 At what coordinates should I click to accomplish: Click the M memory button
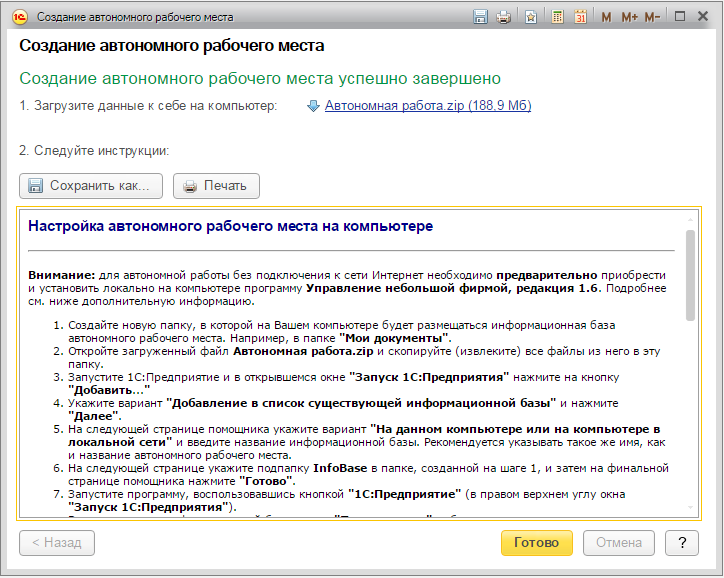click(606, 18)
